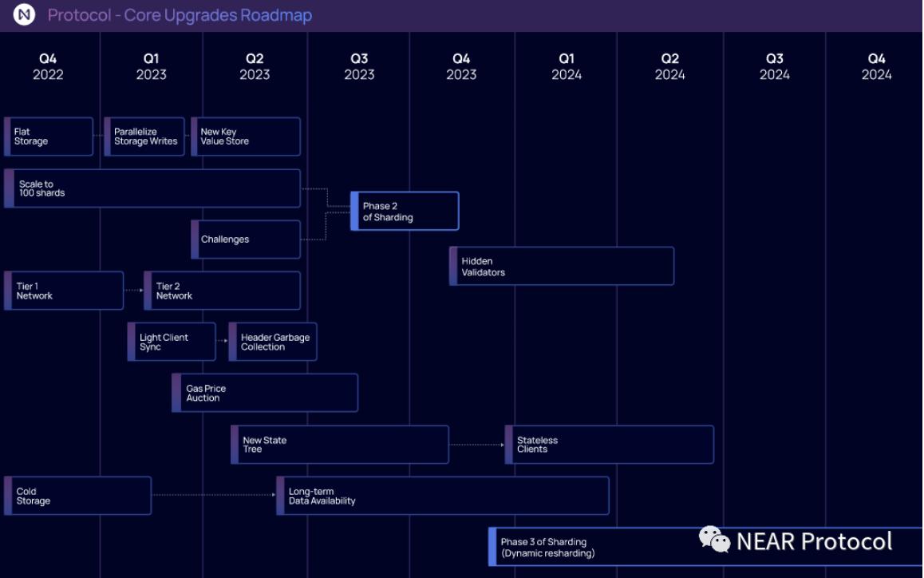This screenshot has width=924, height=578.
Task: Click the Challenges roadmap item
Action: coord(246,240)
